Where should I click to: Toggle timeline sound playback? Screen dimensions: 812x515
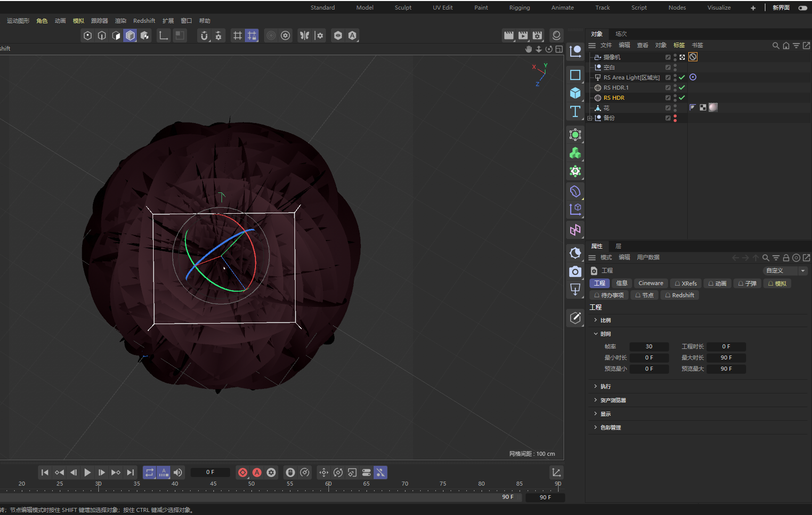click(178, 472)
